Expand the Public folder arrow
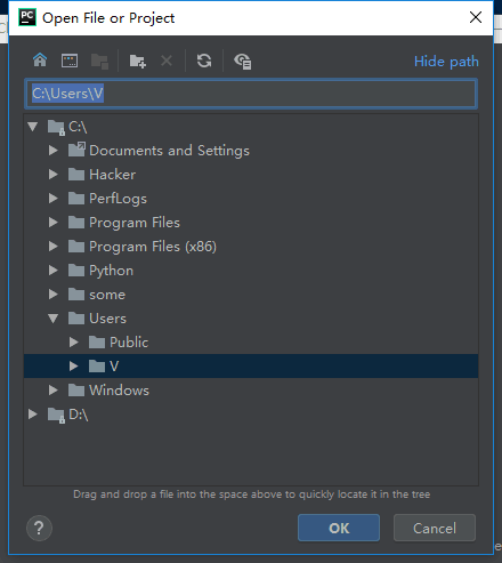The width and height of the screenshot is (503, 563). click(x=74, y=342)
